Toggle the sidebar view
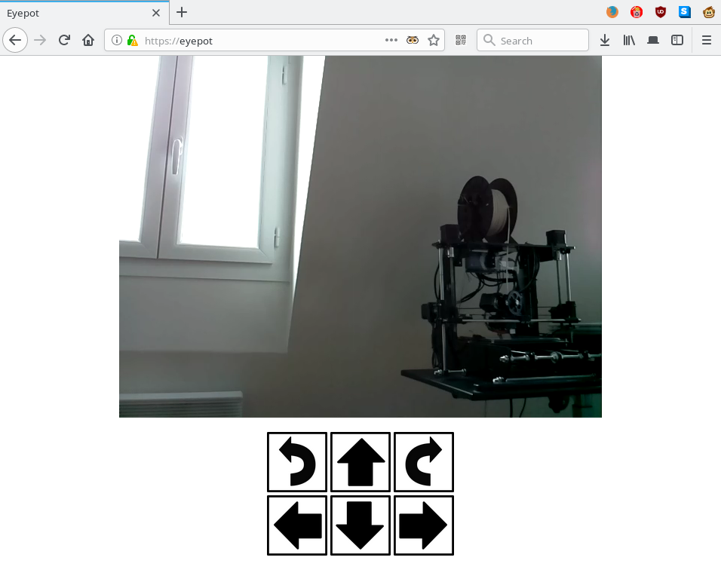The image size is (721, 588). coord(677,41)
